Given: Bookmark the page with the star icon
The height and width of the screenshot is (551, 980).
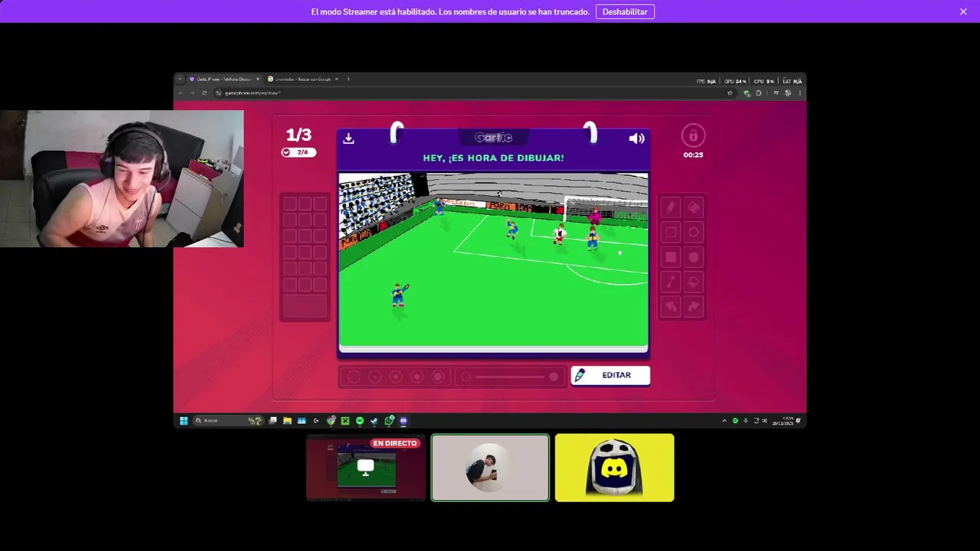Looking at the screenshot, I should pyautogui.click(x=730, y=93).
